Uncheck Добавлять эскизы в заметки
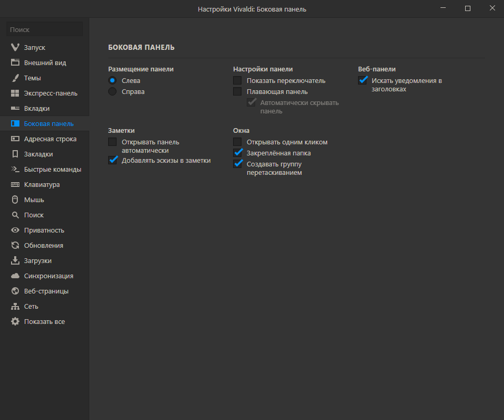This screenshot has width=504, height=420. (x=112, y=160)
